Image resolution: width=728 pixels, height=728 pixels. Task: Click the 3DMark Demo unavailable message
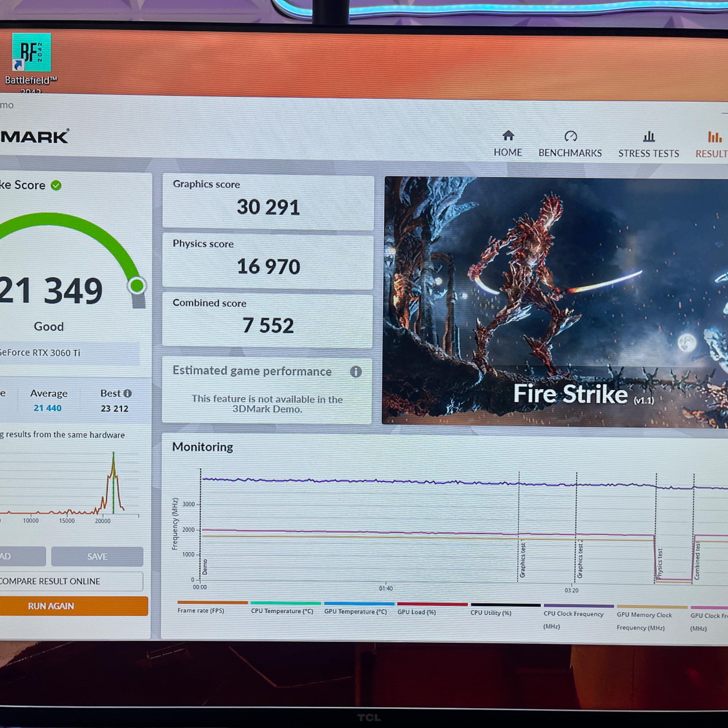[x=267, y=404]
